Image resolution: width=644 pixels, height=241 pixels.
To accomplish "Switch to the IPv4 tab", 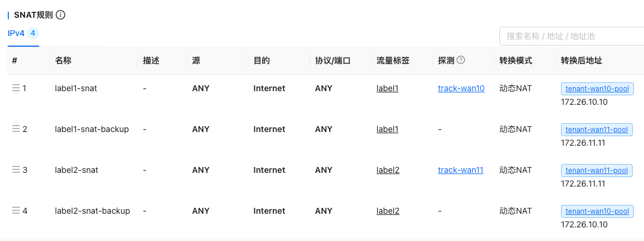I will [16, 33].
